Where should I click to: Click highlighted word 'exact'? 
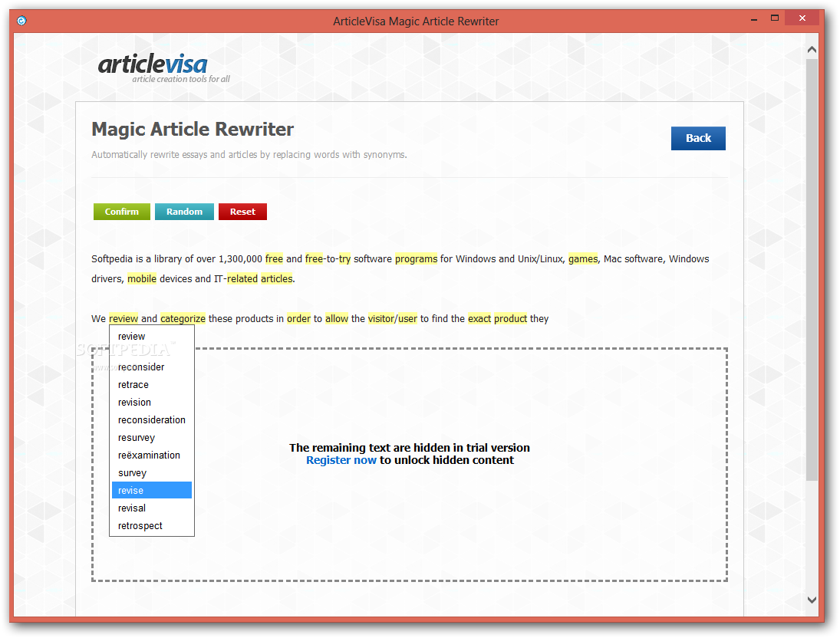coord(479,319)
